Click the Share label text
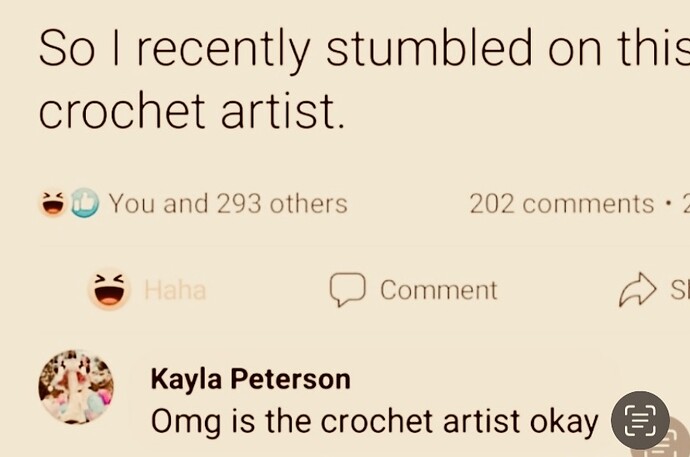 point(680,290)
